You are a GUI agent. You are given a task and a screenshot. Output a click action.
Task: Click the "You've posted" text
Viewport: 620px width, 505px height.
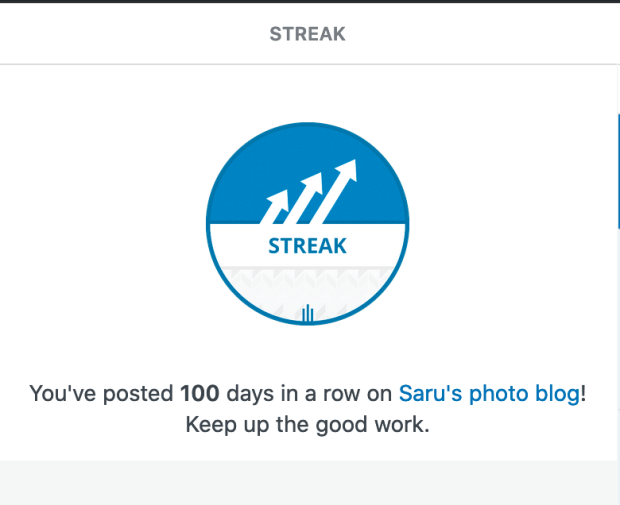pyautogui.click(x=101, y=393)
